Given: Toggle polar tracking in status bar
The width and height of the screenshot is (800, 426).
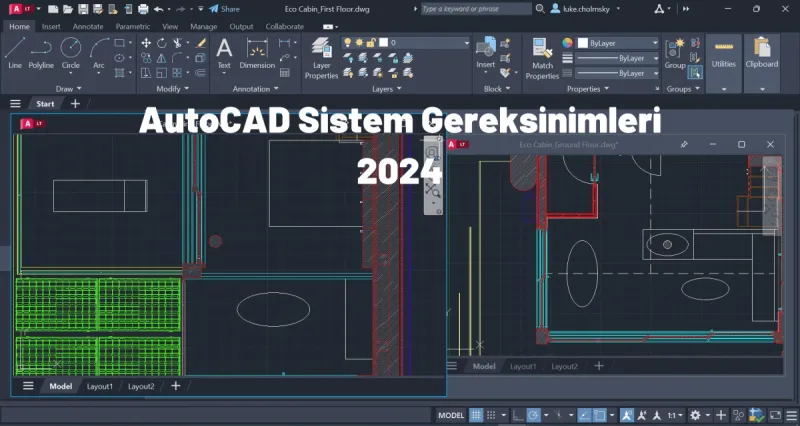Looking at the screenshot, I should pos(533,415).
